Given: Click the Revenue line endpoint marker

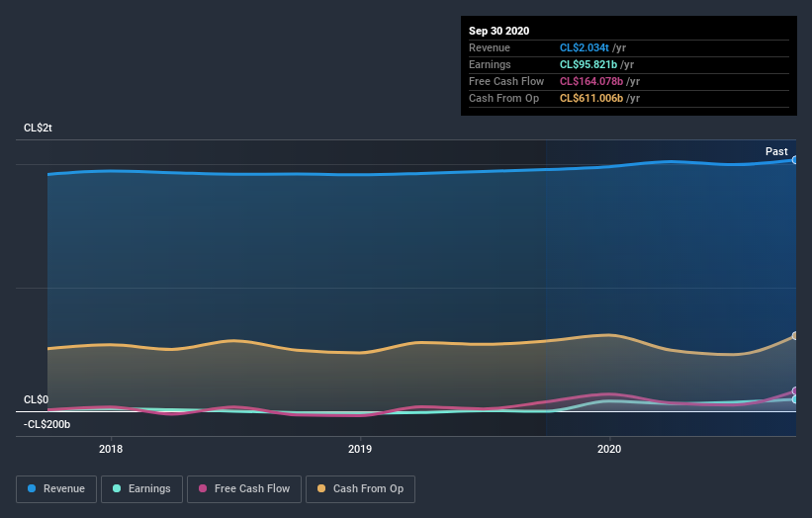Looking at the screenshot, I should [x=794, y=160].
